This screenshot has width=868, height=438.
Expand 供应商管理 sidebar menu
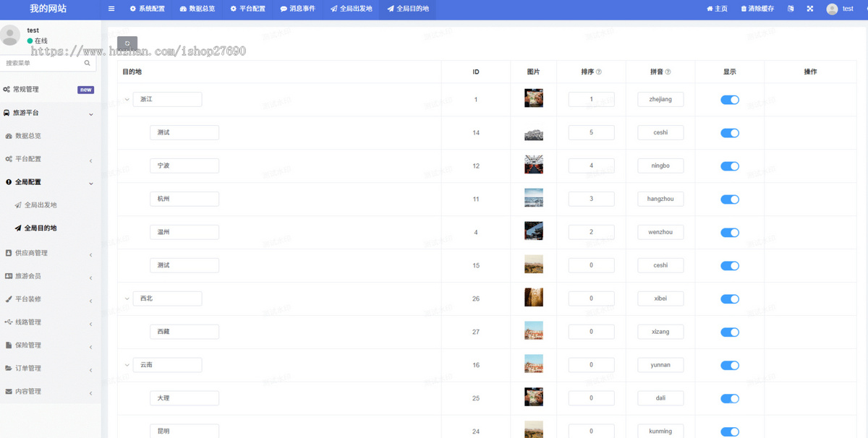pyautogui.click(x=50, y=253)
